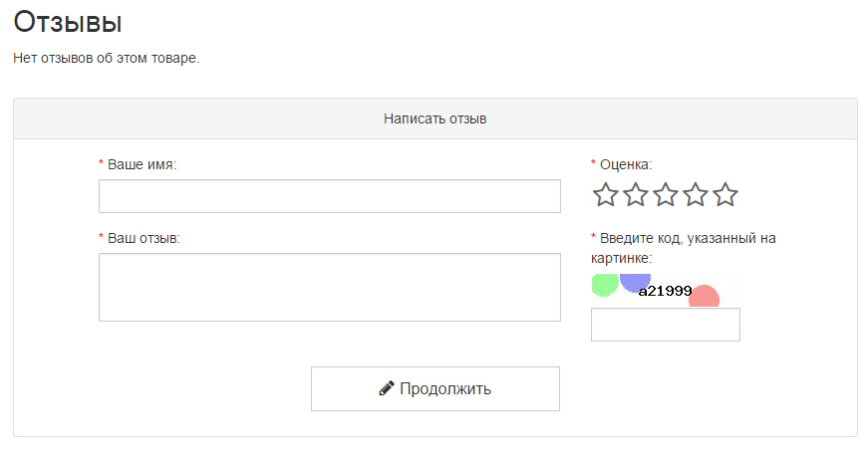Rate the product one star
The image size is (868, 467).
pyautogui.click(x=605, y=195)
